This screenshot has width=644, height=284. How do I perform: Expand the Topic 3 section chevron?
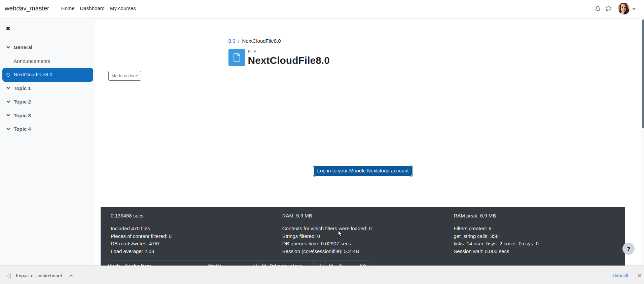click(x=8, y=115)
